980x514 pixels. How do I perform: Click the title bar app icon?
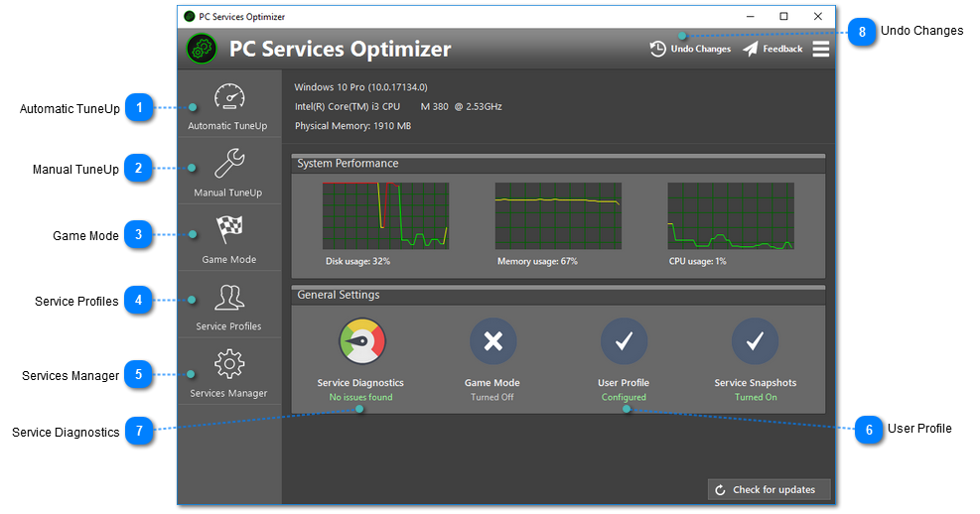[x=190, y=16]
